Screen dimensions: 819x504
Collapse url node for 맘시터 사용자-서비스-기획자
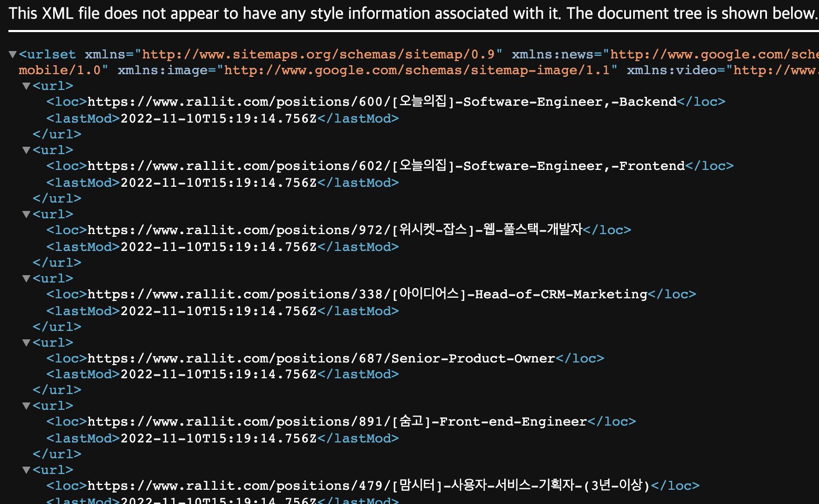coord(26,470)
